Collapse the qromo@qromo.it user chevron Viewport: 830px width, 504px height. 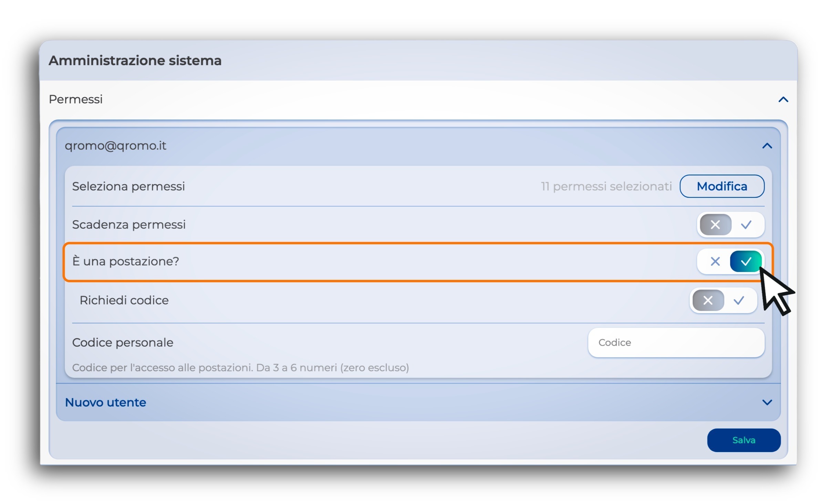pyautogui.click(x=767, y=146)
